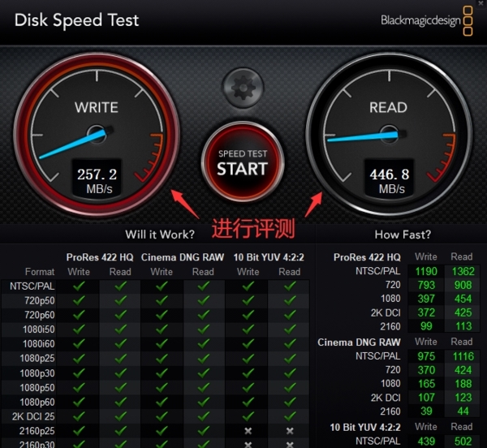
Task: Click the WRITE speed gauge
Action: (x=97, y=135)
